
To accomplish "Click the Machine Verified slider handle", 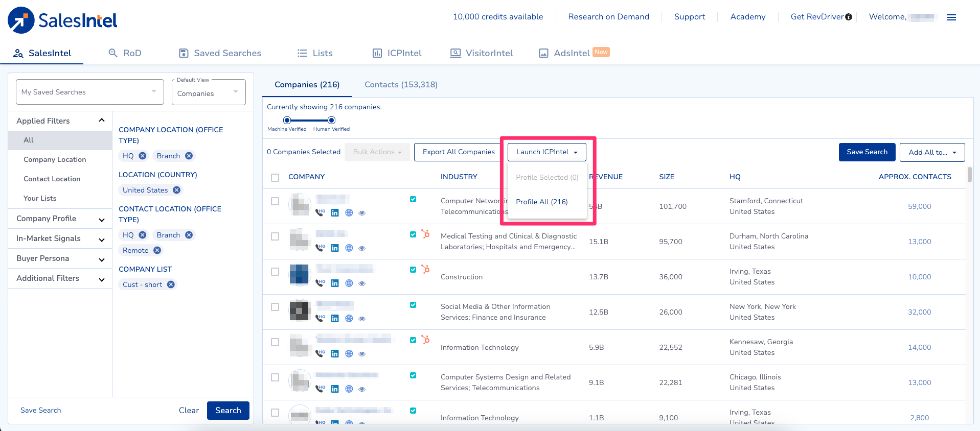I will pyautogui.click(x=287, y=121).
